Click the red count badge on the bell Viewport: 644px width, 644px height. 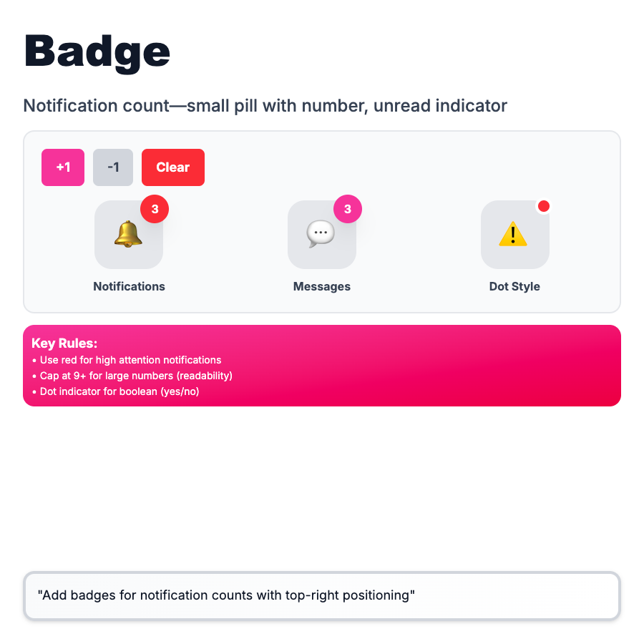155,209
